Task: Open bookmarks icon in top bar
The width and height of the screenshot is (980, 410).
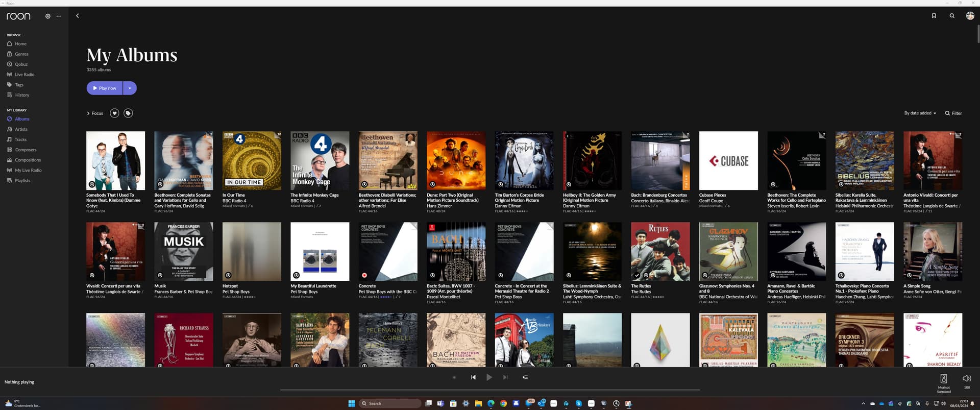Action: pyautogui.click(x=934, y=16)
